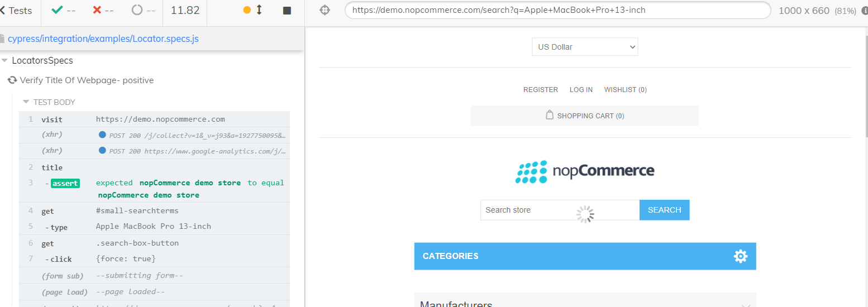Select the POST 200 /j/collect xhr row
The height and width of the screenshot is (307, 868).
(x=155, y=135)
